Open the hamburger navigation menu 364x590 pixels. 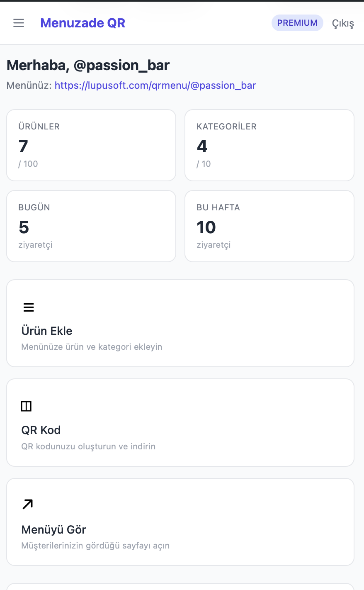point(18,23)
